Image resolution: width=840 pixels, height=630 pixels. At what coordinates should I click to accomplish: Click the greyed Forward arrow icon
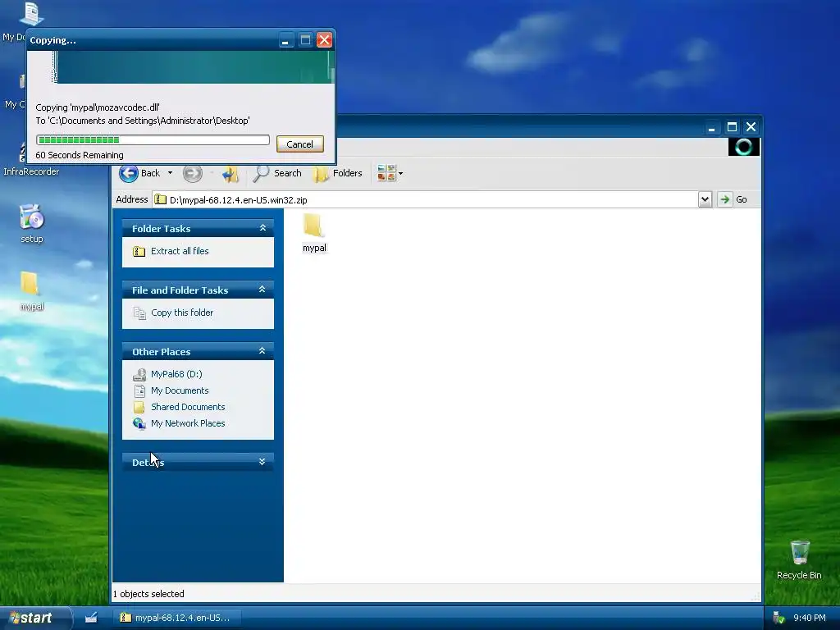[192, 173]
